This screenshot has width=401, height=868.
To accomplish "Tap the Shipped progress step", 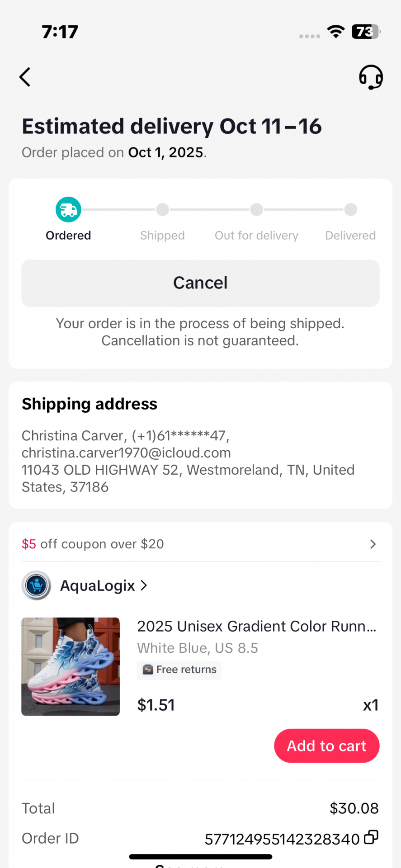I will [x=162, y=210].
